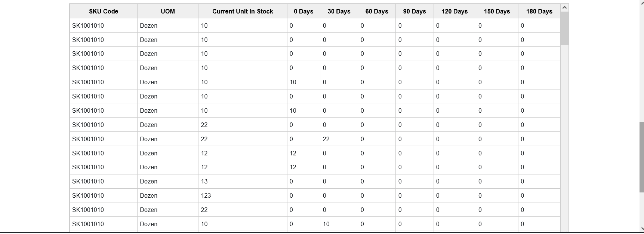Click the page's vertical scrollbar thumb

641,157
